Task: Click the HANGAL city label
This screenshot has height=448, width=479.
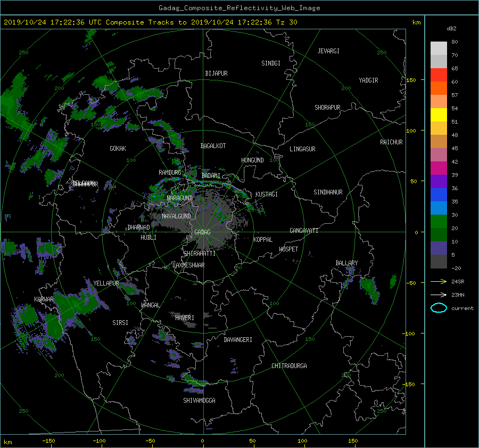Action: (x=150, y=305)
